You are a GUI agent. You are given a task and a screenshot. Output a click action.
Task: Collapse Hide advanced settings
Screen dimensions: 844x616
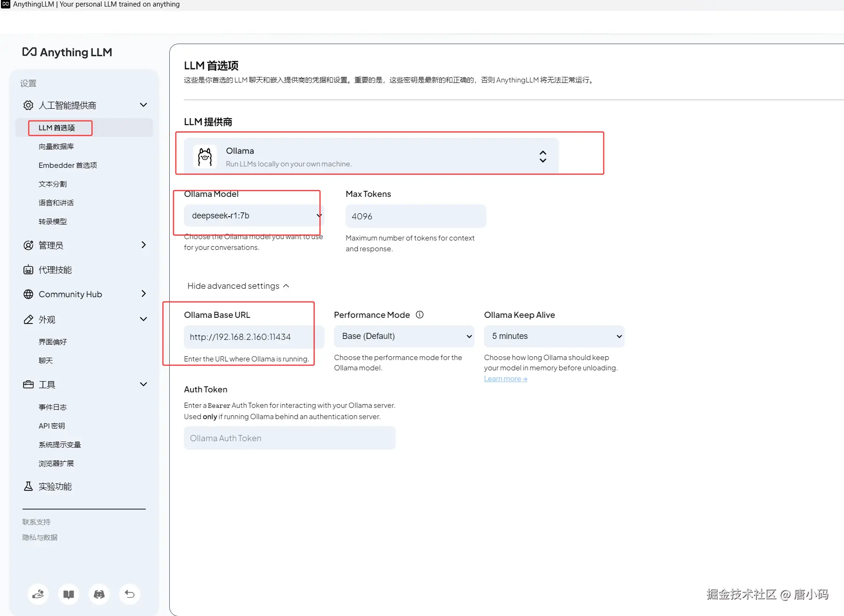click(238, 286)
